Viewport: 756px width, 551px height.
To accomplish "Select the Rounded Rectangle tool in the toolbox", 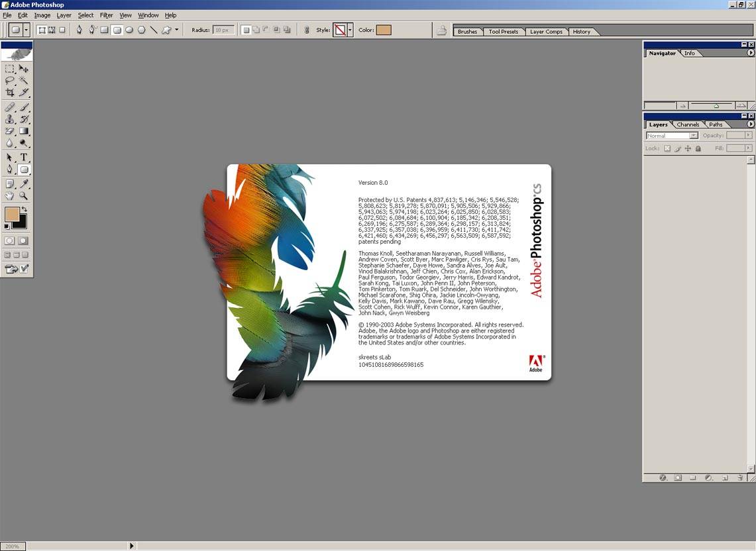I will [x=24, y=169].
